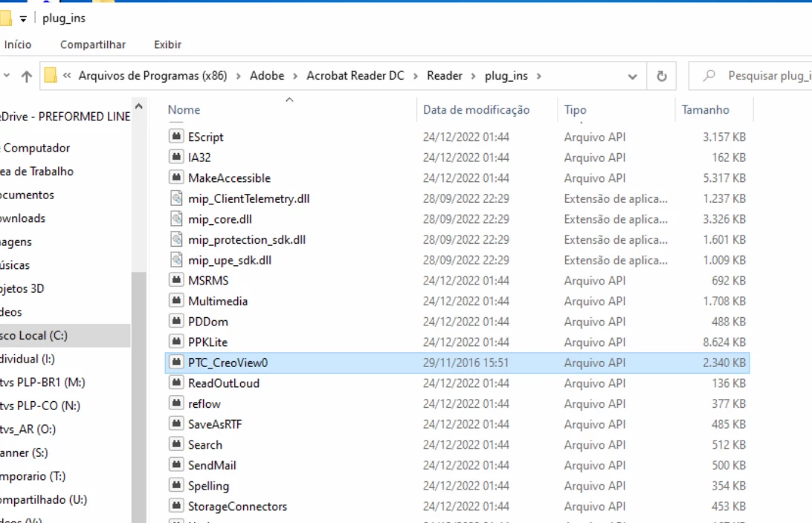Click the mip_protection_sdk.dll file icon
The image size is (812, 523).
coord(176,239)
